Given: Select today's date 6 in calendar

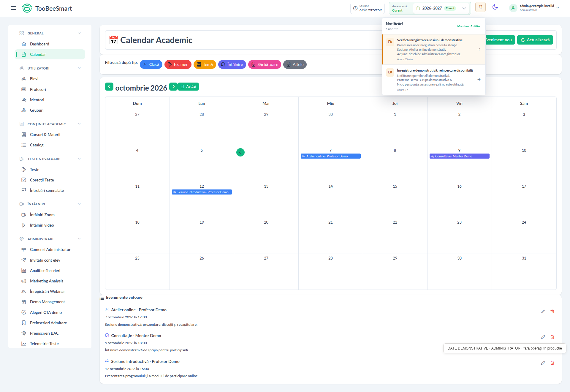Looking at the screenshot, I should pos(240,152).
